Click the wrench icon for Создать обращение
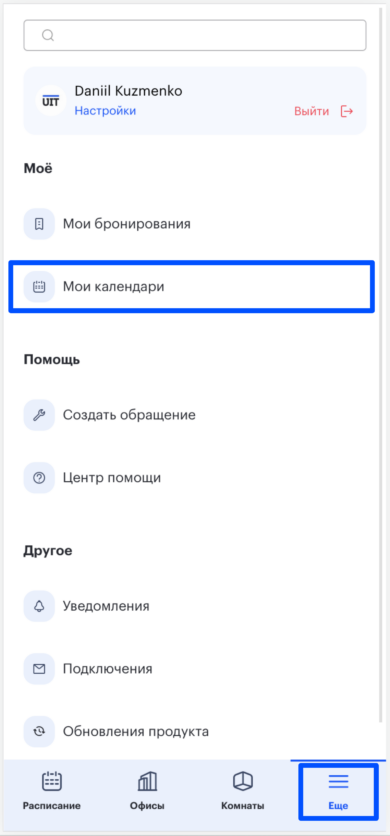Image resolution: width=390 pixels, height=836 pixels. (x=39, y=415)
